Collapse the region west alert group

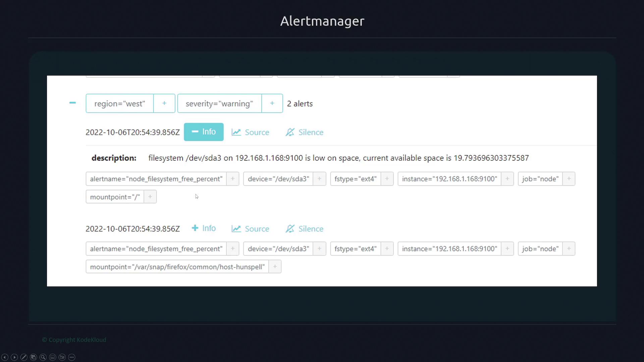72,103
